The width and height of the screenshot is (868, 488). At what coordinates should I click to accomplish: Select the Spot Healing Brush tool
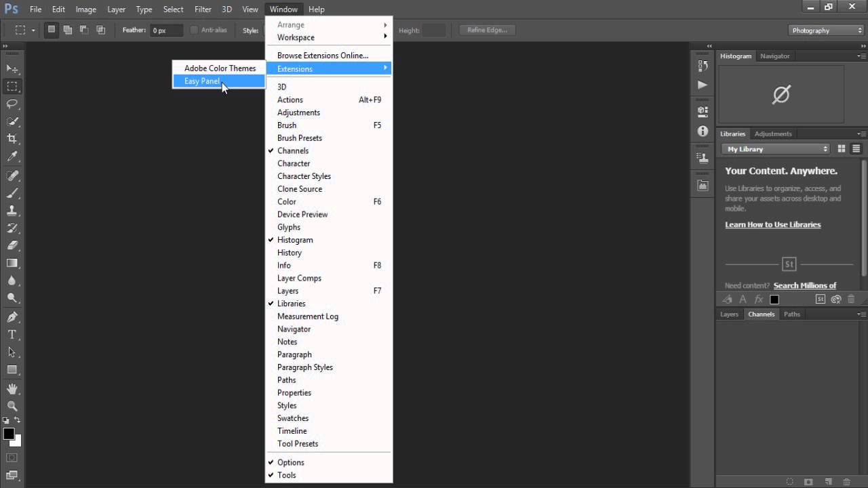tap(12, 176)
